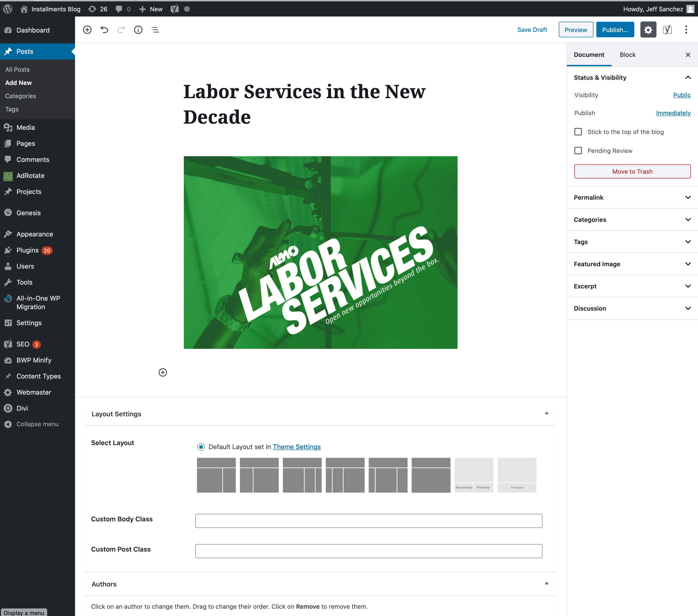This screenshot has width=698, height=616.
Task: Click the Add block plus icon in toolbar
Action: point(87,30)
